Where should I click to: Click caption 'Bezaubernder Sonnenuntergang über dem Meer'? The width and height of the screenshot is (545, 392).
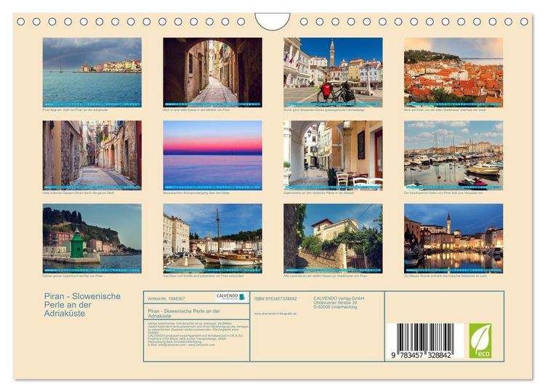pyautogui.click(x=196, y=192)
